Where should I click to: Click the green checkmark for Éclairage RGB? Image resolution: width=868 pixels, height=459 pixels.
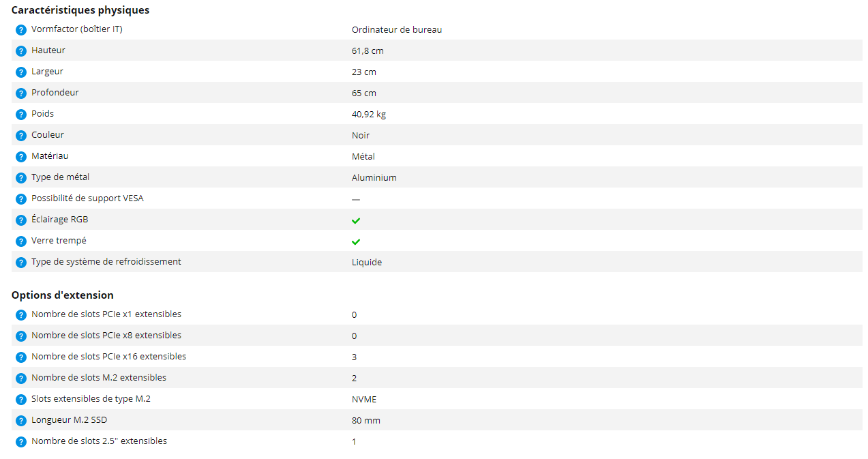[356, 220]
